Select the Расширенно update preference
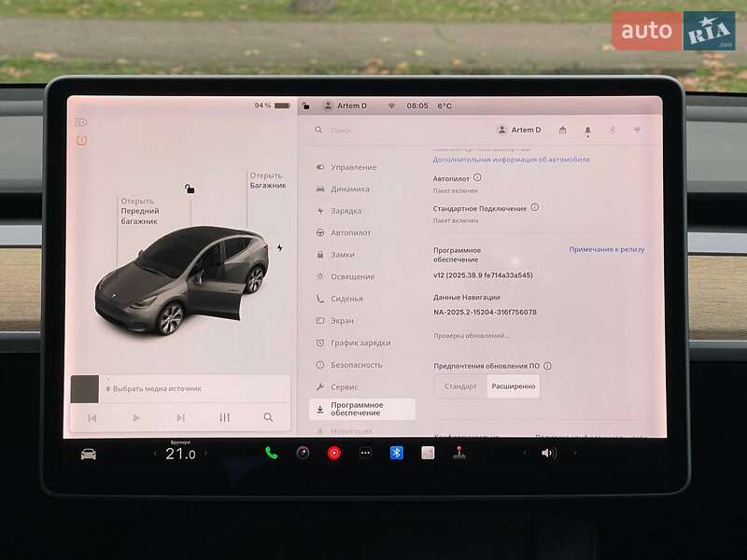This screenshot has height=560, width=747. click(x=512, y=385)
